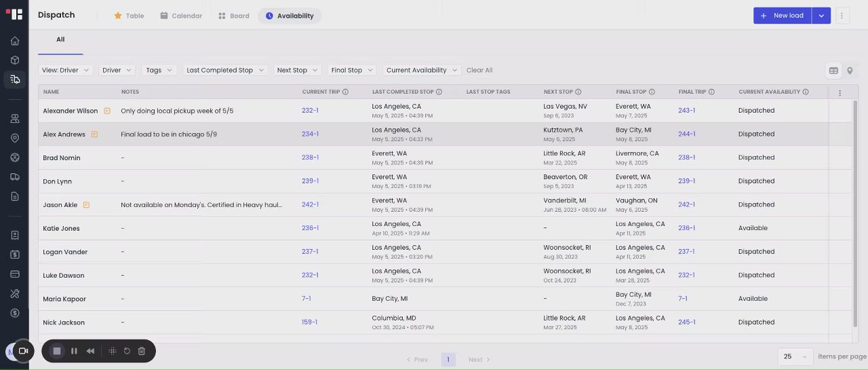The width and height of the screenshot is (868, 370).
Task: Open current trip link 159-1
Action: [x=309, y=322]
